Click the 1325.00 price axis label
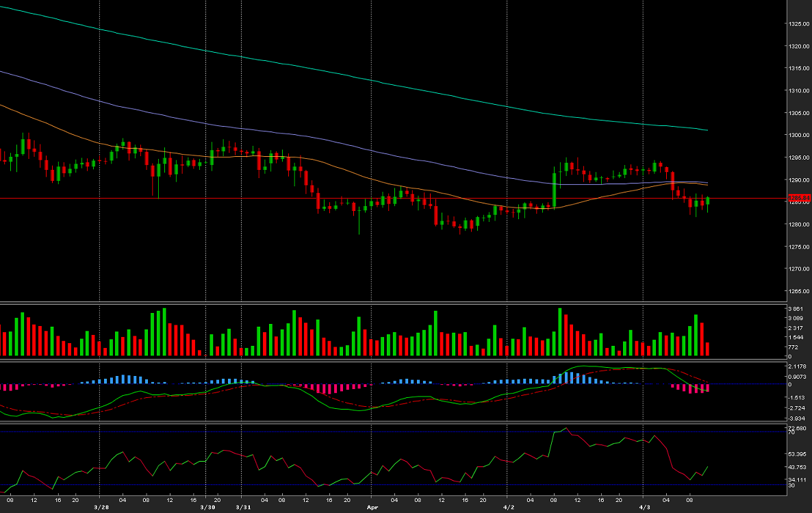812x513 pixels. coord(800,24)
